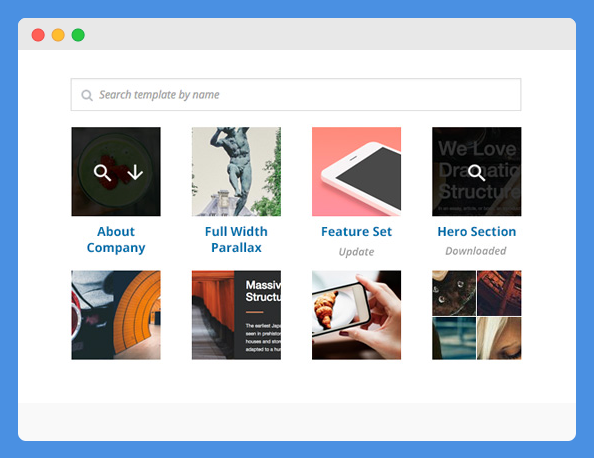Select the croissant phone photo thumbnail
Viewport: 594px width, 458px height.
(x=356, y=315)
